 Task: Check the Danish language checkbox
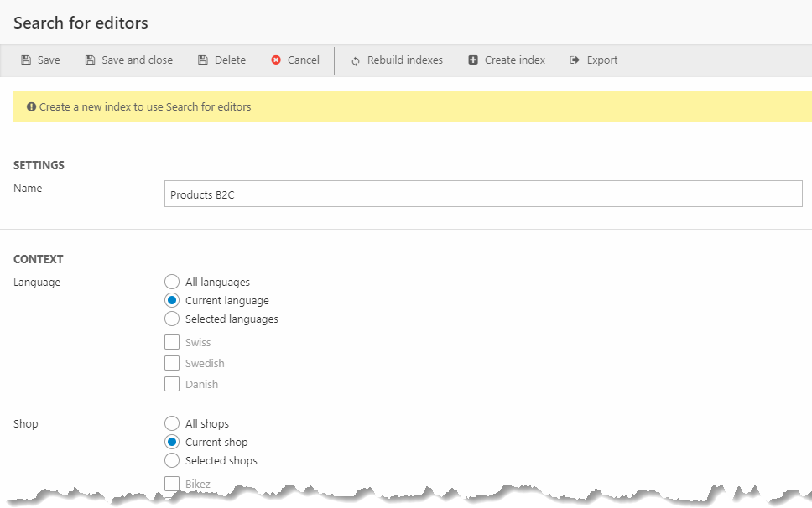coord(172,384)
